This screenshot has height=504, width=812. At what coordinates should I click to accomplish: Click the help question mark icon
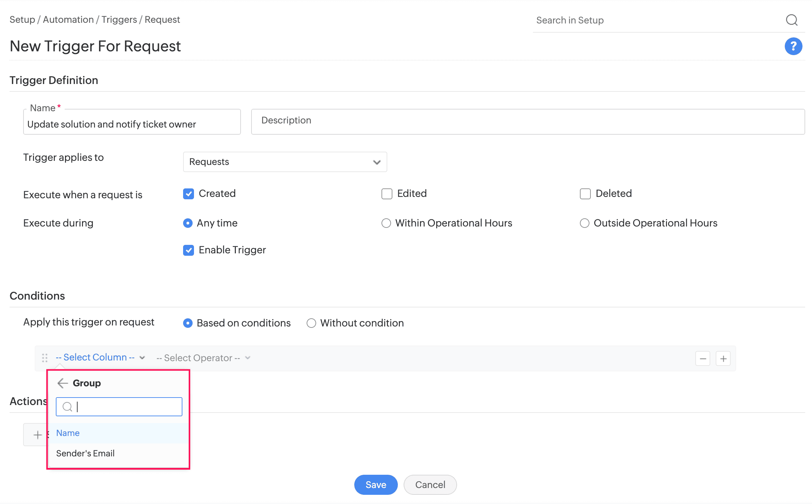793,46
